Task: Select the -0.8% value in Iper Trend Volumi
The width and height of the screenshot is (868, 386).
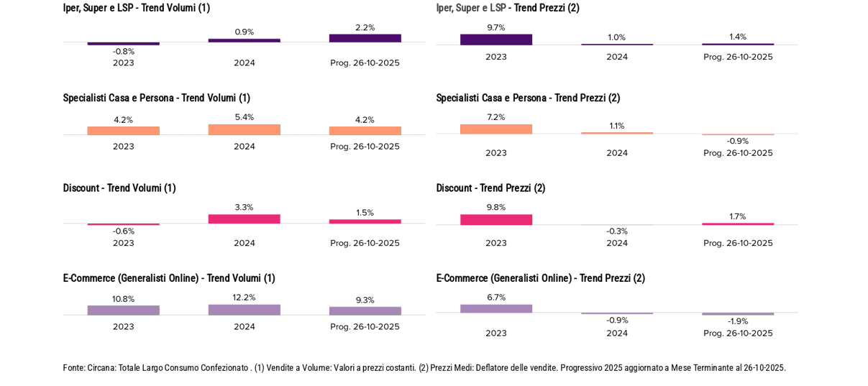Action: [x=124, y=51]
